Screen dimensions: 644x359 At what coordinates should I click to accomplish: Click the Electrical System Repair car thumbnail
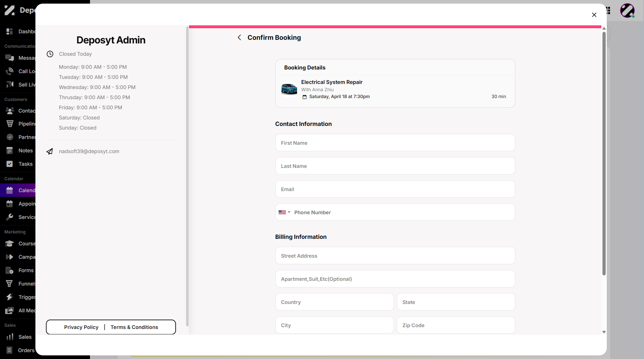pyautogui.click(x=289, y=89)
